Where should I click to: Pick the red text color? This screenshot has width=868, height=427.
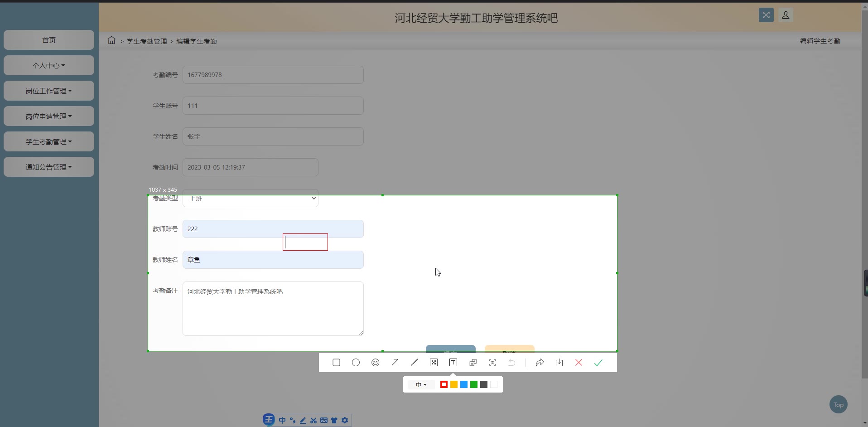click(444, 385)
